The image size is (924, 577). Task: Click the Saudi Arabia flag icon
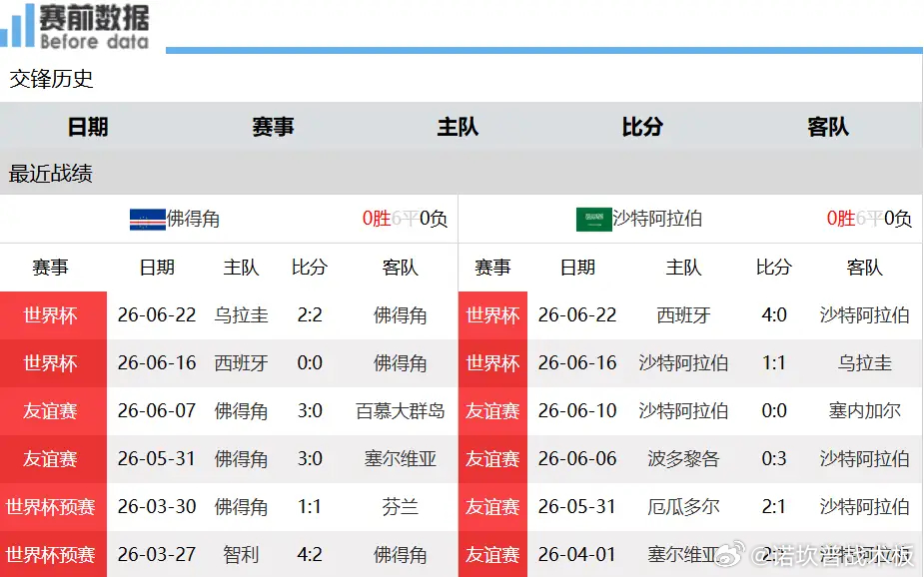pyautogui.click(x=593, y=220)
